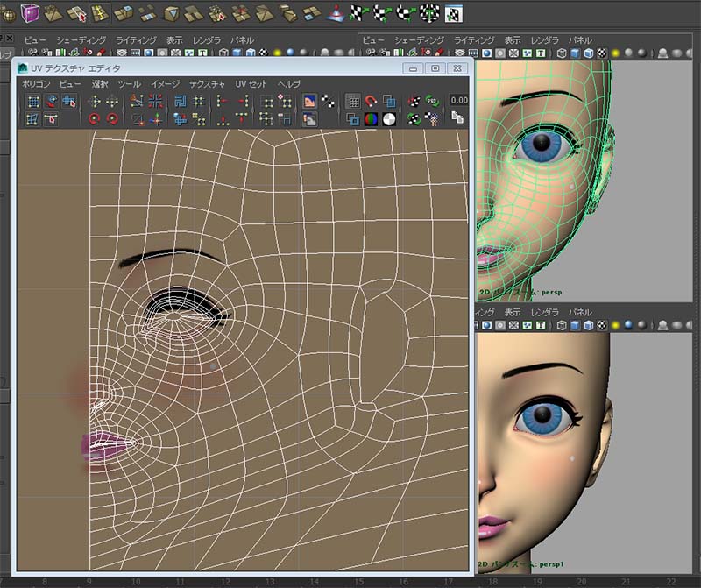Toggle textured checker sphere in top-right viewport
This screenshot has width=701, height=588.
coord(602,53)
